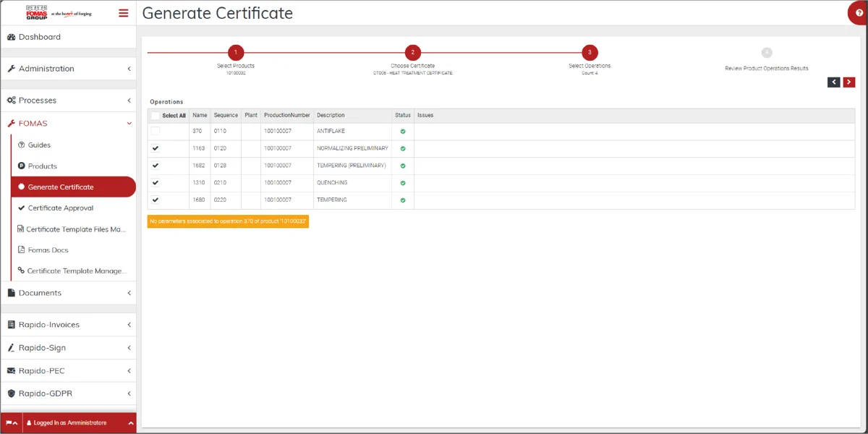
Task: Check the Select All checkbox
Action: tap(156, 116)
